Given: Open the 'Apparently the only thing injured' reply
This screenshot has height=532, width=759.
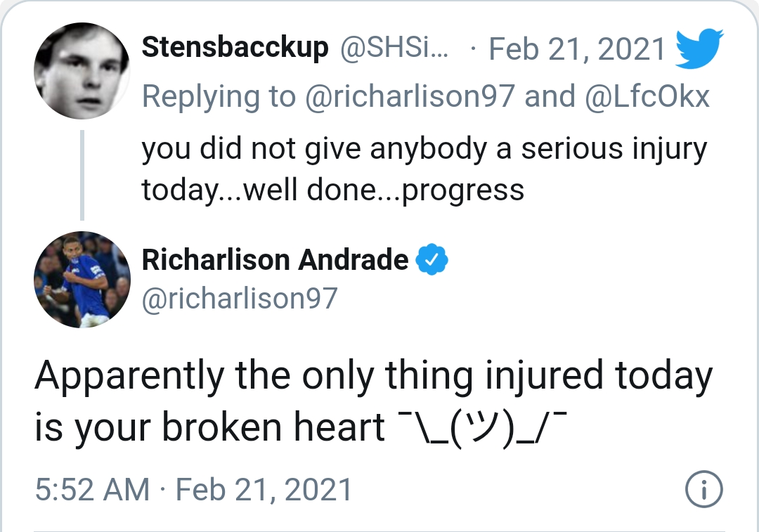Looking at the screenshot, I should 374,401.
